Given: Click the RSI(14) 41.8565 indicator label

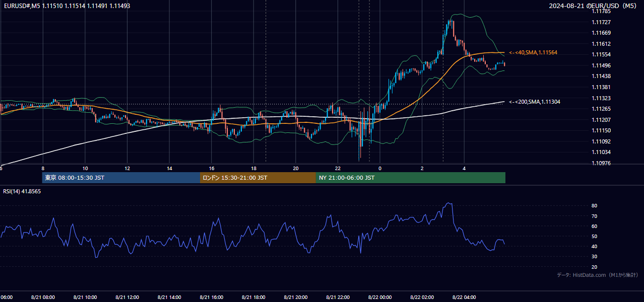Looking at the screenshot, I should tap(22, 191).
